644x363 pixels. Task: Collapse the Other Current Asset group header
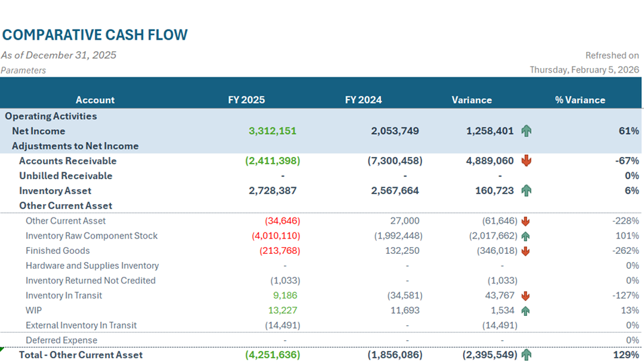(x=65, y=205)
